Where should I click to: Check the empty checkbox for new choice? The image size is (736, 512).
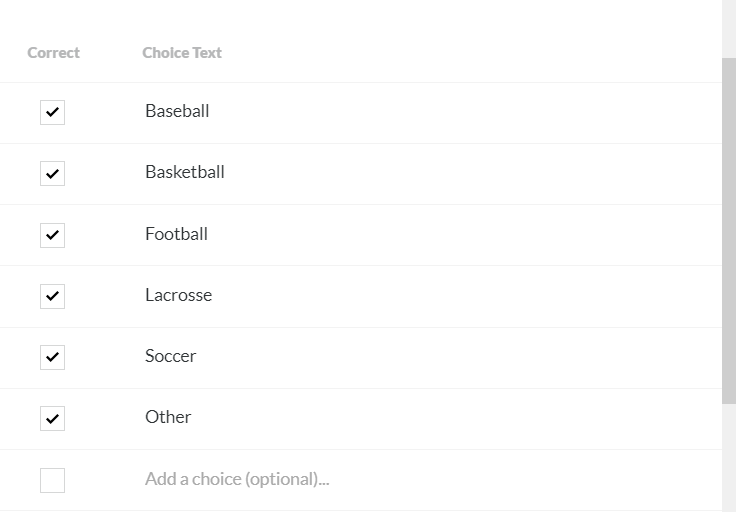tap(52, 480)
